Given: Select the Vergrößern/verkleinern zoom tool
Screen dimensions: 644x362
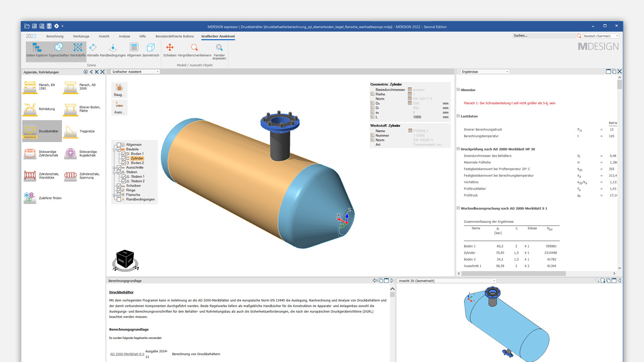Looking at the screenshot, I should pos(195,51).
